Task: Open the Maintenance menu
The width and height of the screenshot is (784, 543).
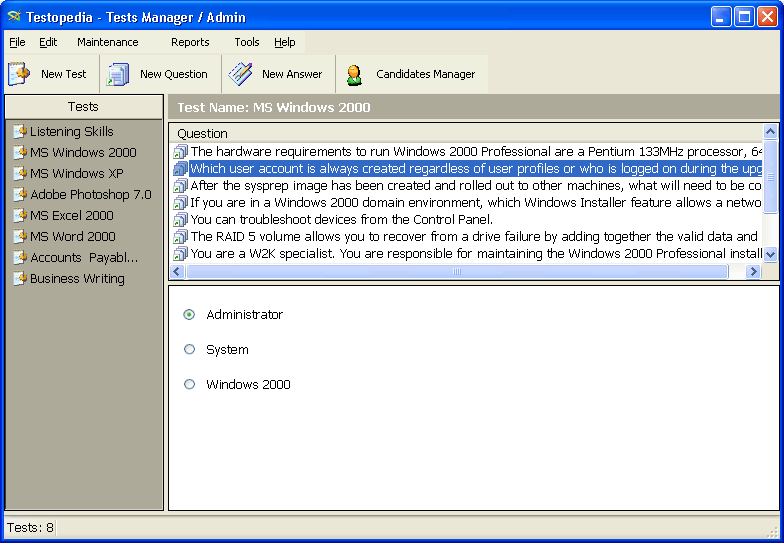Action: point(108,42)
